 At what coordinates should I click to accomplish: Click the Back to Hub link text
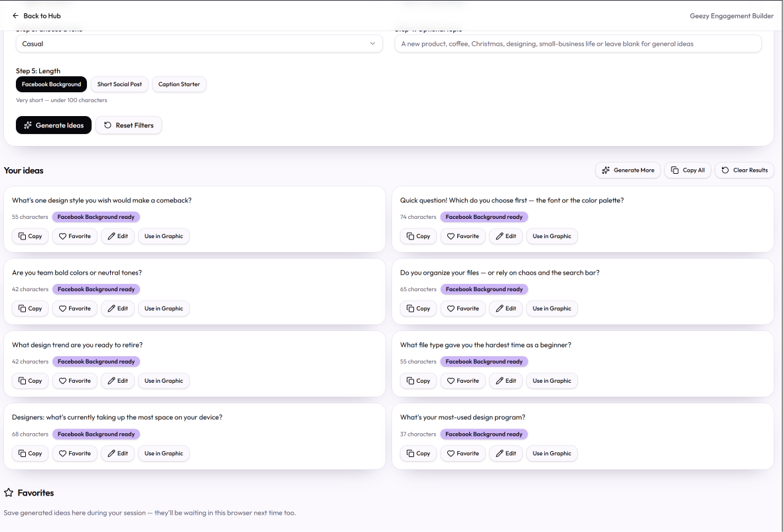click(x=42, y=16)
